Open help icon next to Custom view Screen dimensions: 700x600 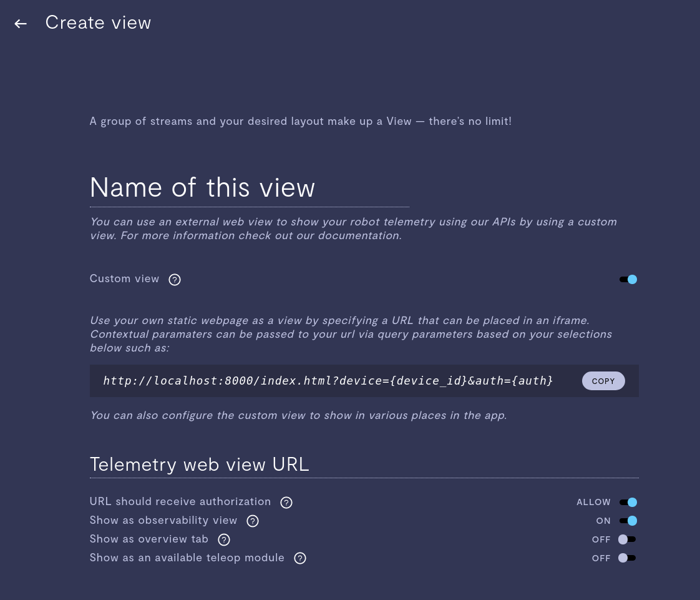click(x=175, y=280)
